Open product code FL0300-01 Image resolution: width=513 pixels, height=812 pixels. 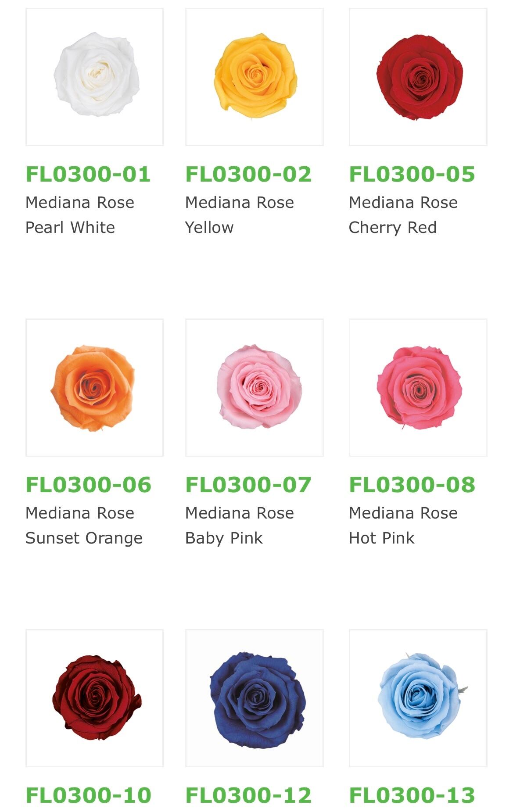click(88, 174)
